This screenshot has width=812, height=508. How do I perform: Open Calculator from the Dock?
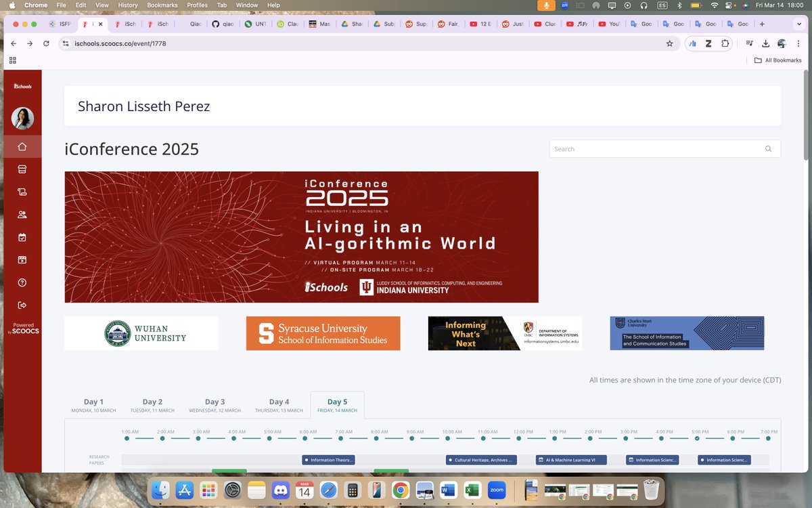352,490
